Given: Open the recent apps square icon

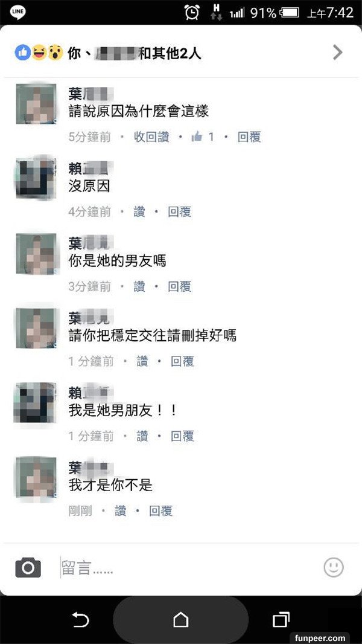Looking at the screenshot, I should (281, 619).
